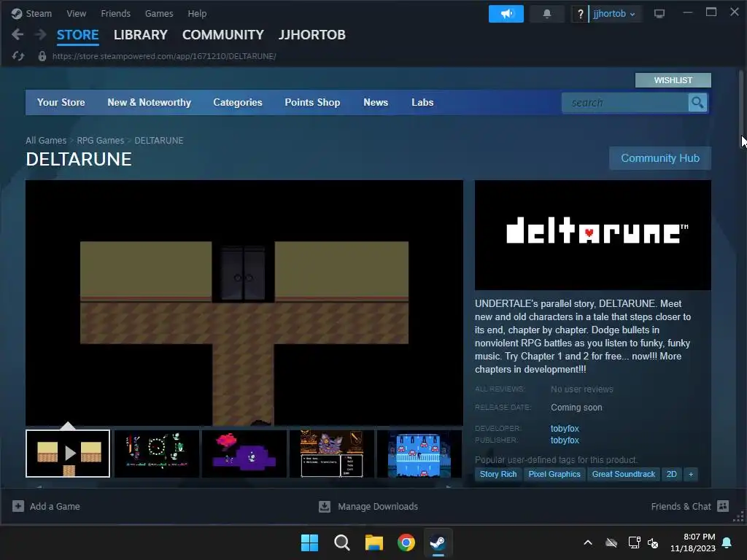Select the Pixel Graphics tag
The height and width of the screenshot is (560, 747).
554,474
